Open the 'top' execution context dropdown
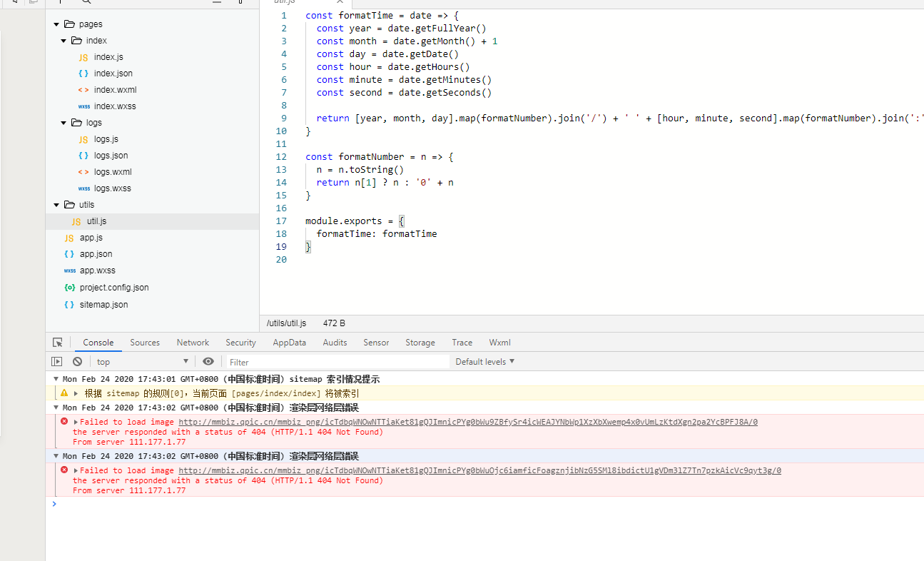This screenshot has width=924, height=561. [x=143, y=362]
